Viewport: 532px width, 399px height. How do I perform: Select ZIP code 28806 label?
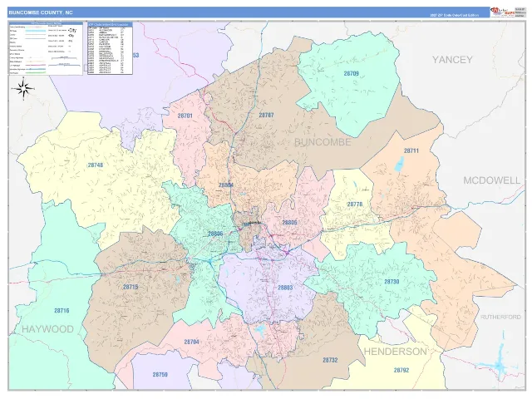(215, 234)
